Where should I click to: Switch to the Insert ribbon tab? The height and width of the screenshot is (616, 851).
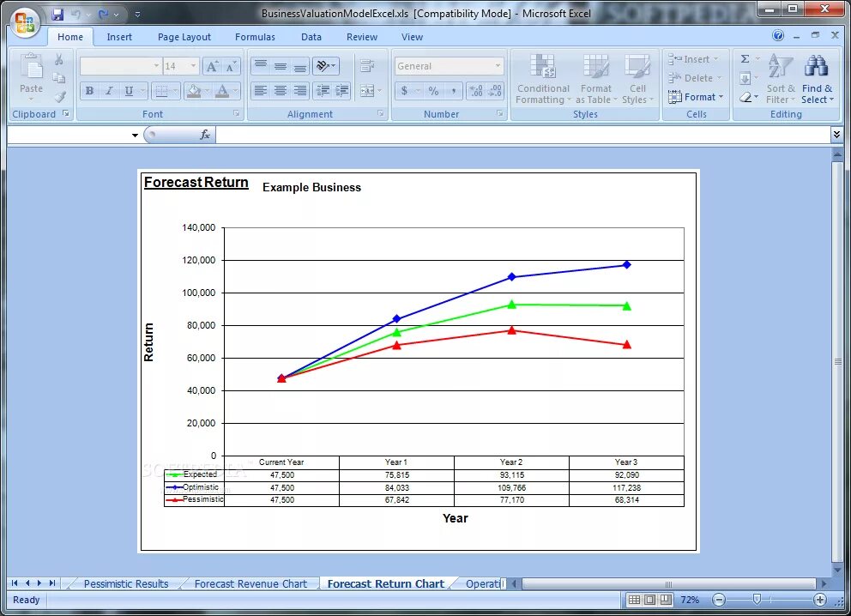[119, 37]
